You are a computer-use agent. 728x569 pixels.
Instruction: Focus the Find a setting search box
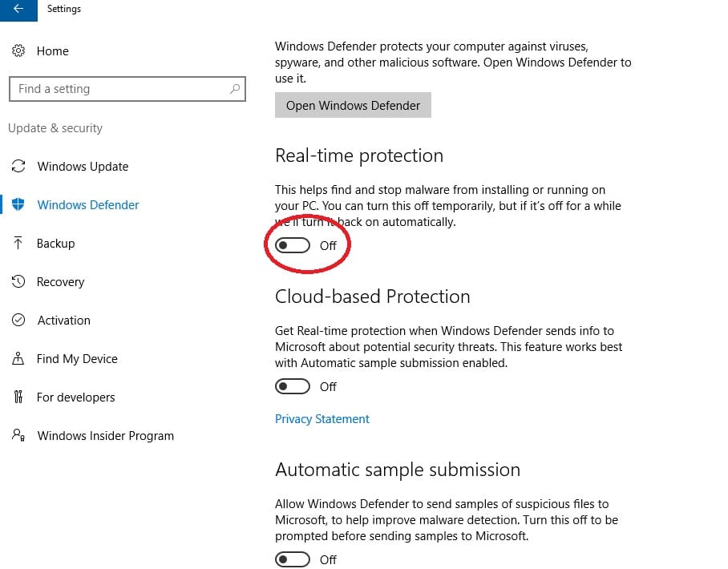120,89
